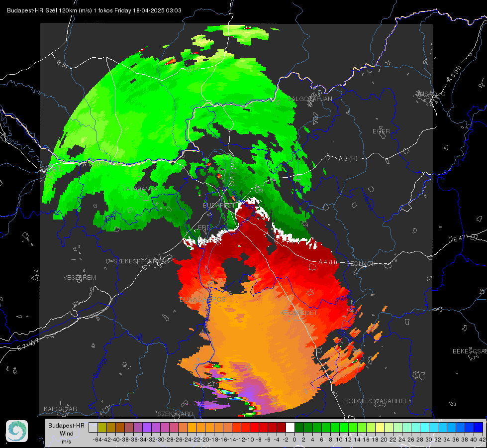Click the MISKOLC city label
This screenshot has width=487, height=448.
tap(431, 94)
